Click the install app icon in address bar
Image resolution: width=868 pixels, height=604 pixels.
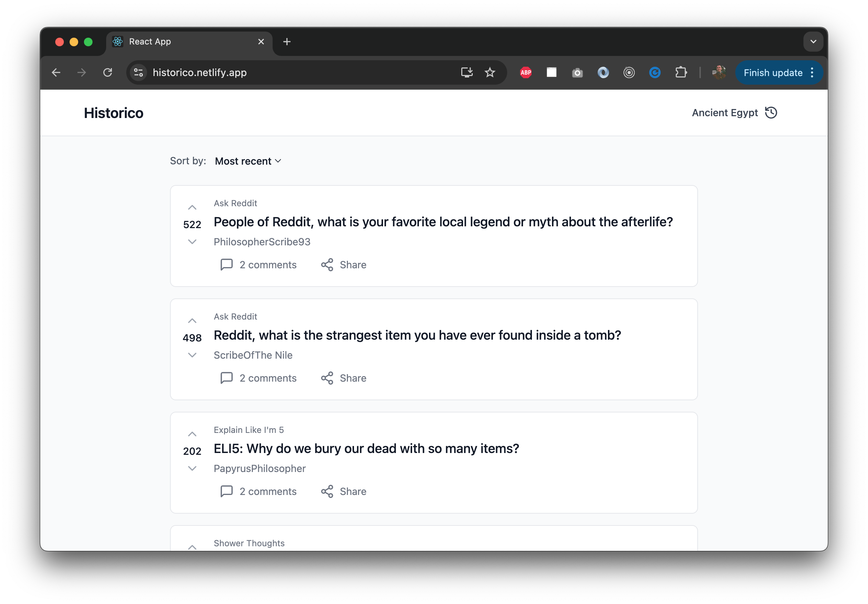pyautogui.click(x=467, y=72)
